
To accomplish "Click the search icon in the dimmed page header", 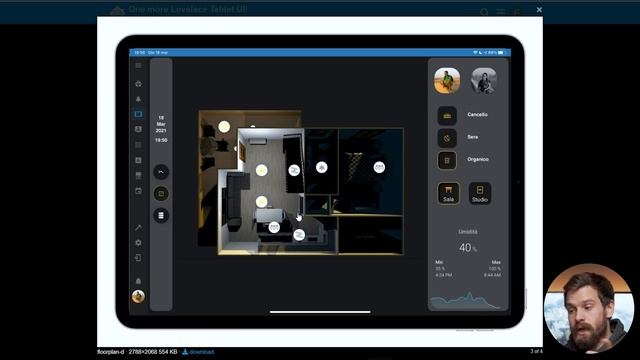I will click(x=484, y=12).
